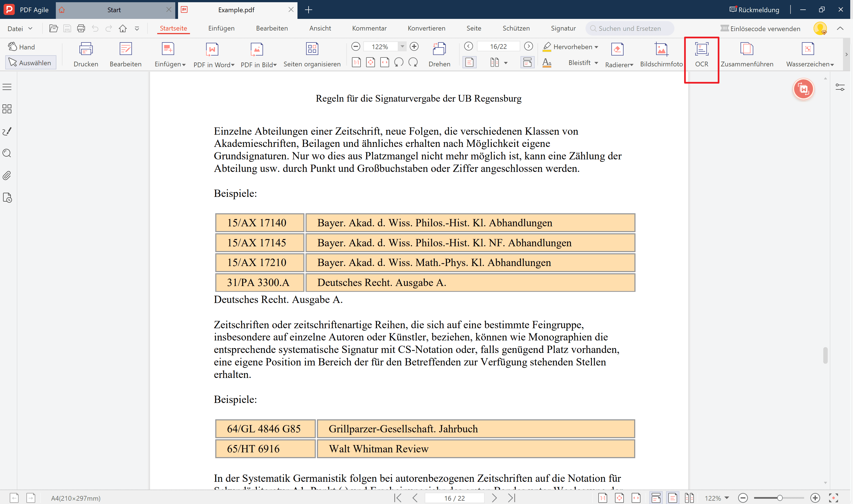
Task: Click the underline text markup icon
Action: click(x=547, y=63)
